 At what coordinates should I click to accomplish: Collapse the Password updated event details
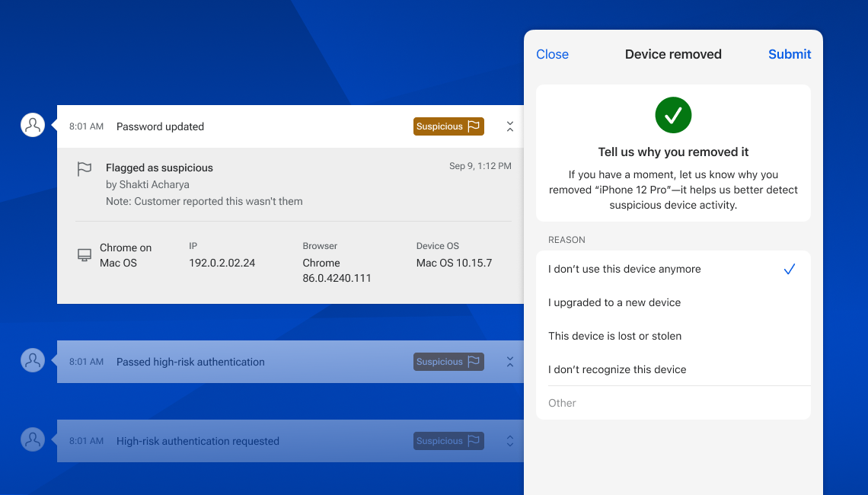pyautogui.click(x=509, y=126)
